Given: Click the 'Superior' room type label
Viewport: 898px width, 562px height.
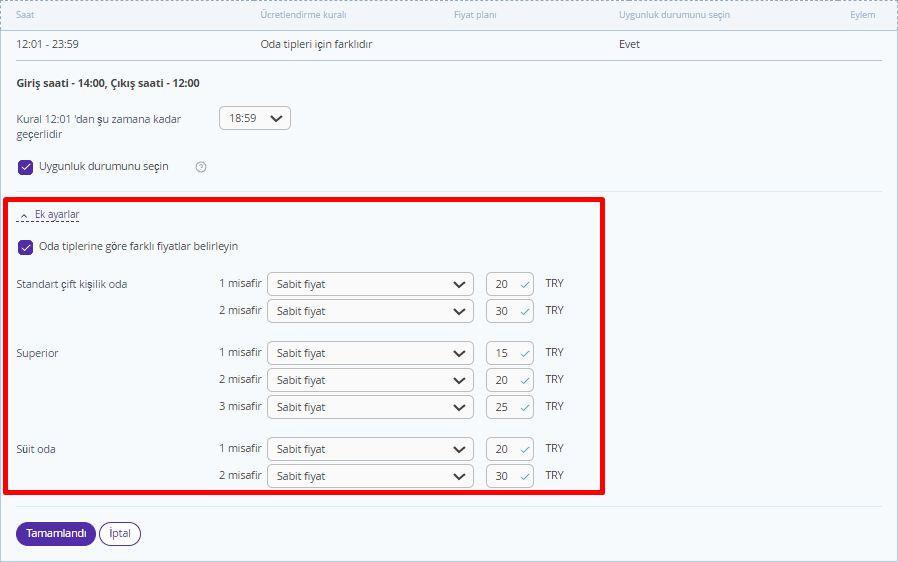Looking at the screenshot, I should [37, 353].
